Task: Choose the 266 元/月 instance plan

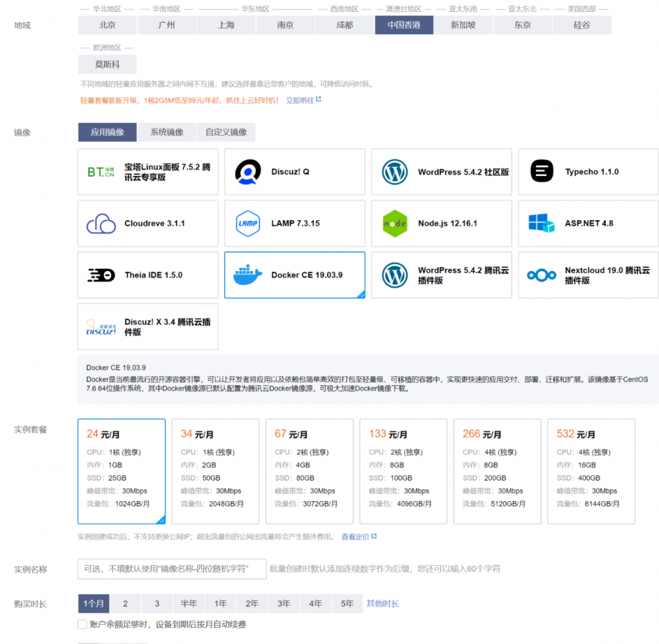Action: pyautogui.click(x=497, y=471)
